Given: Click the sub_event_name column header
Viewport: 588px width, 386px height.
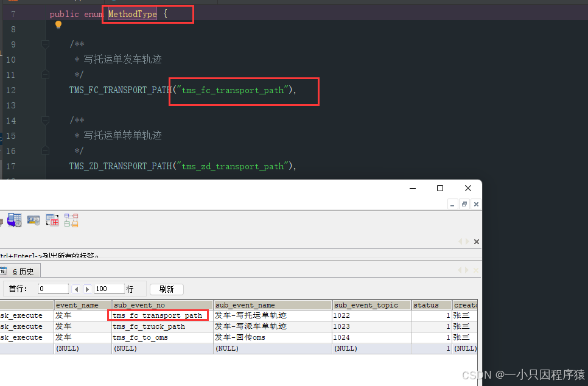Looking at the screenshot, I should (x=273, y=305).
